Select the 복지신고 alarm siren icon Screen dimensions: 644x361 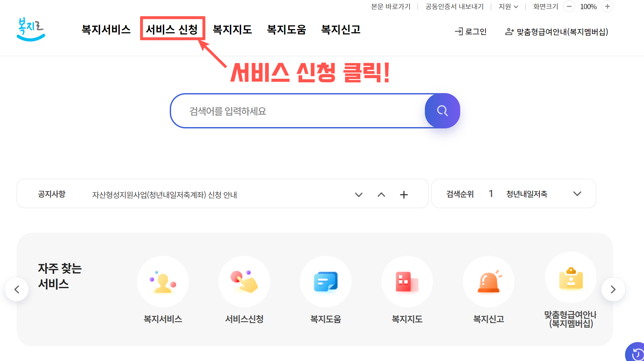488,282
